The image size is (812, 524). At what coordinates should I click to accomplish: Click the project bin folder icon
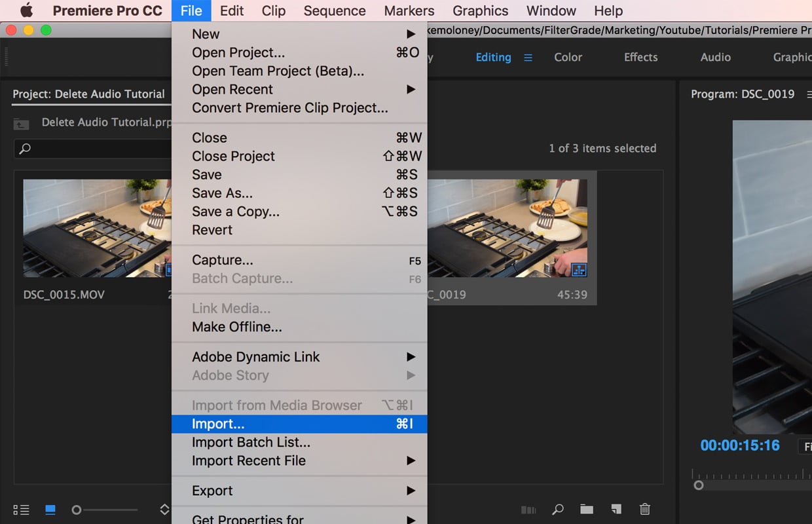pos(22,123)
